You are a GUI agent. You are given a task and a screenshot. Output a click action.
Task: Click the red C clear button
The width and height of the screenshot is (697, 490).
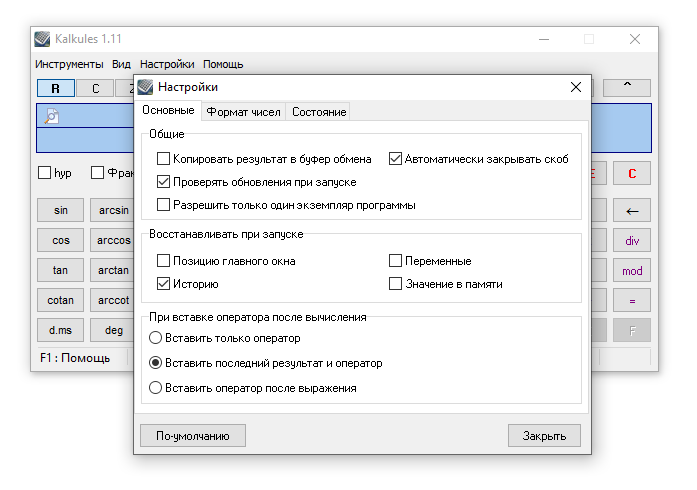[632, 173]
